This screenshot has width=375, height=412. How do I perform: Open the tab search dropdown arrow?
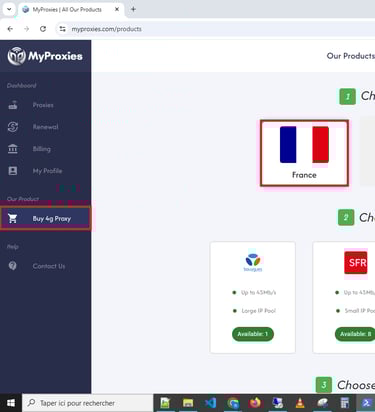pyautogui.click(x=9, y=9)
